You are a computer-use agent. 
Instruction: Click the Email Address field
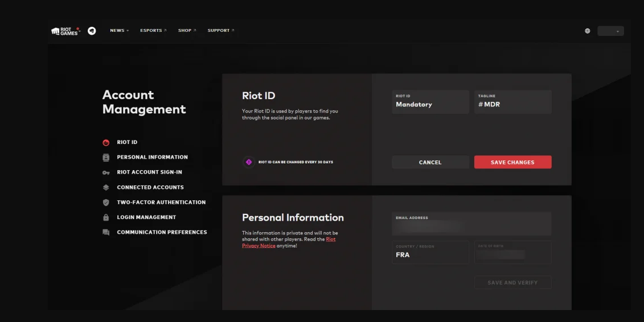(x=471, y=224)
